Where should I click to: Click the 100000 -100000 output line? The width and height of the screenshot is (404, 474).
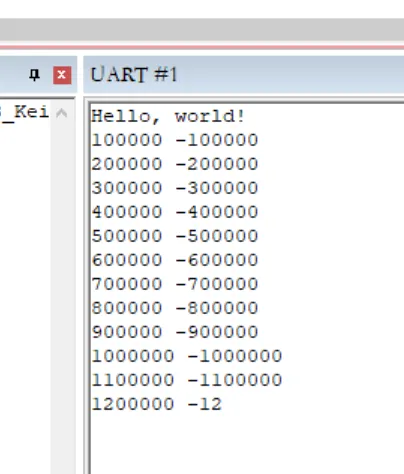click(175, 140)
